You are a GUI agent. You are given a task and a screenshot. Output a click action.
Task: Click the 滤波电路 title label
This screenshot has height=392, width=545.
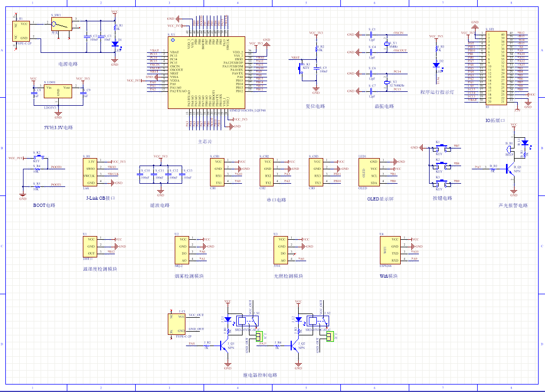coord(160,205)
